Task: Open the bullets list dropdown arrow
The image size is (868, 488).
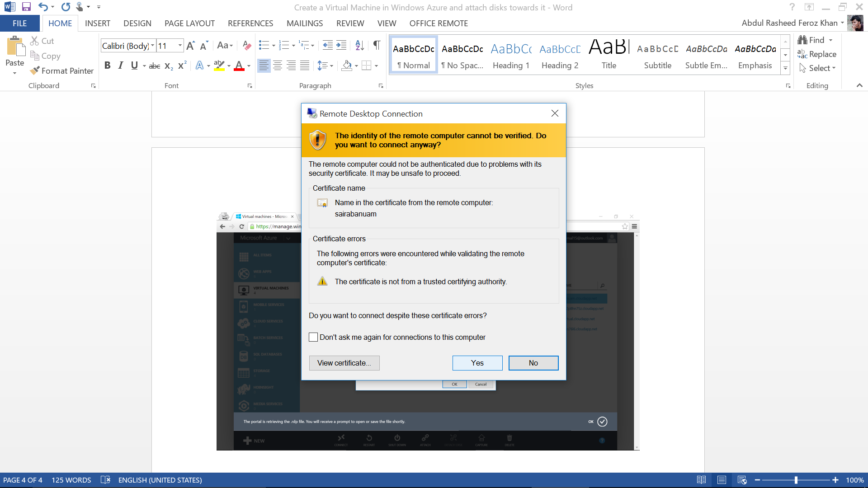Action: point(274,46)
